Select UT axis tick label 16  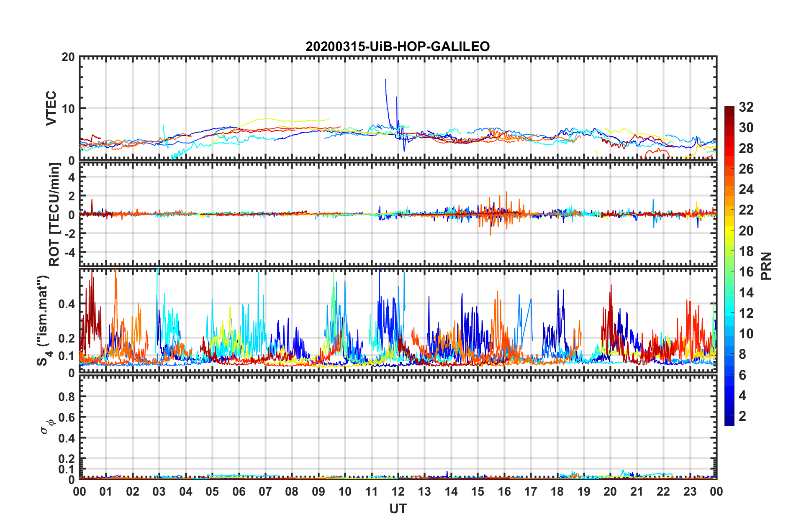pos(504,491)
